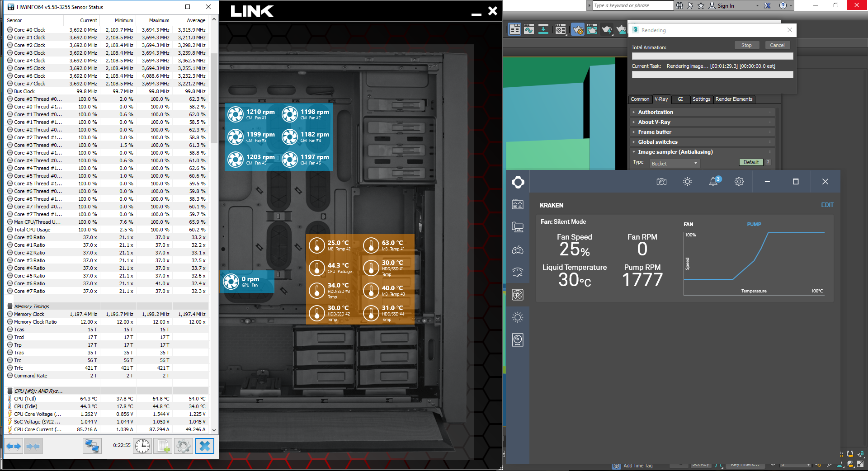Open the Curve Editor in 3ds Max toolbar
Screen dimensions: 868x471
[529, 30]
